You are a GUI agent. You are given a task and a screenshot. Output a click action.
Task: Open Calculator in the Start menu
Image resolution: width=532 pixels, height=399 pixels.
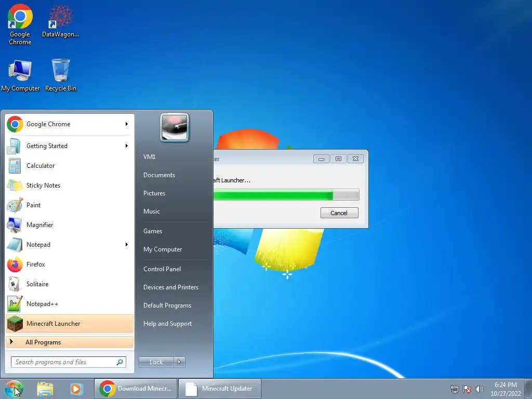(x=69, y=166)
